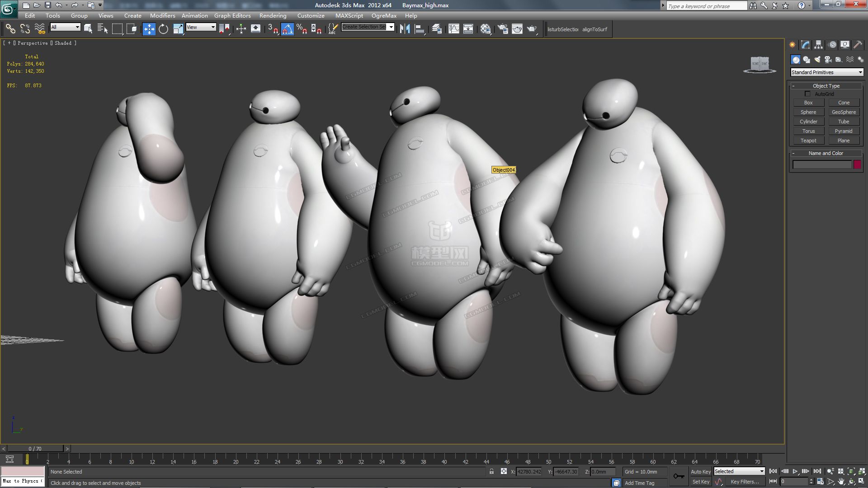Click the Mirror tool icon
The width and height of the screenshot is (868, 488).
(x=405, y=29)
